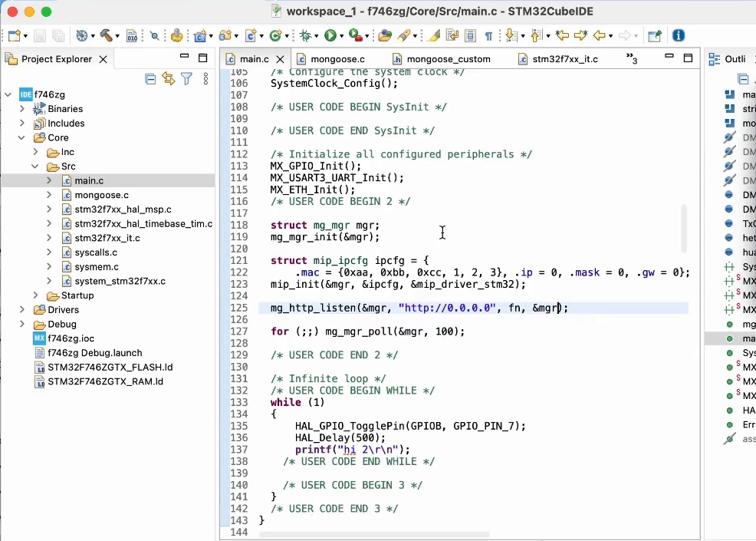The width and height of the screenshot is (756, 541).
Task: Toggle Link with Editor in Project Explorer
Action: [169, 78]
